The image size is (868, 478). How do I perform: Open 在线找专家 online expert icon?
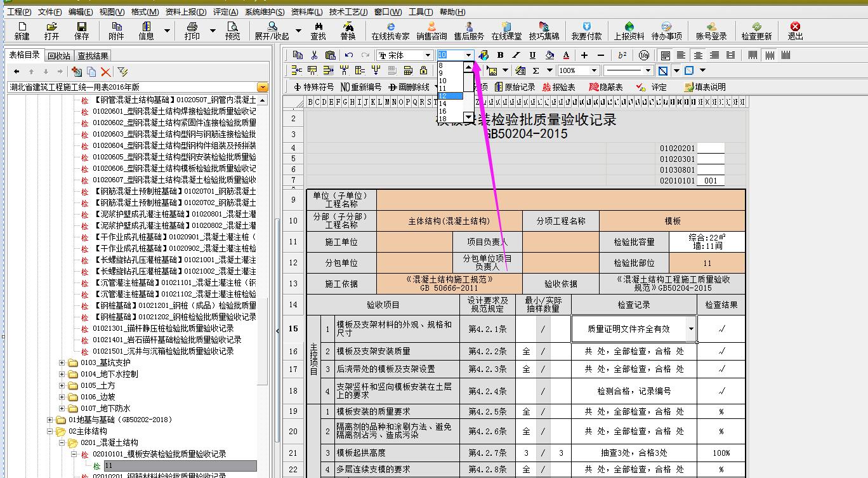390,30
